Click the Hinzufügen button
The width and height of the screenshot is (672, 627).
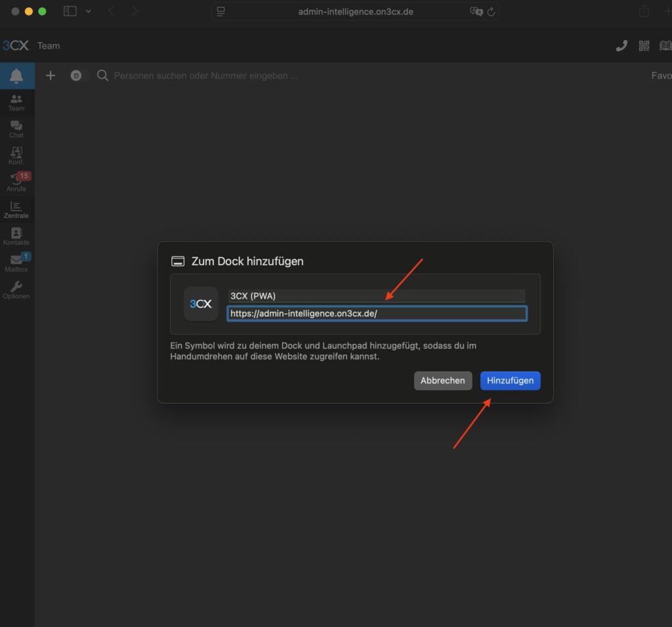[510, 381]
